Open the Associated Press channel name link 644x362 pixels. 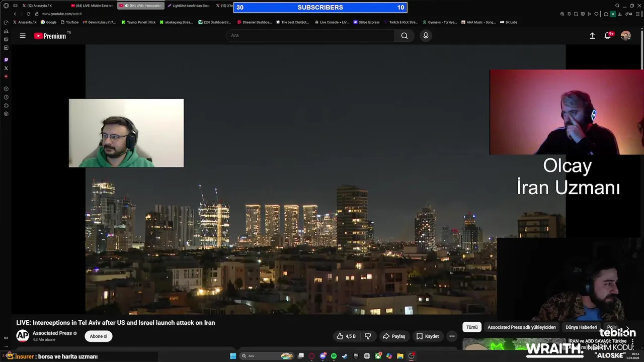point(52,333)
